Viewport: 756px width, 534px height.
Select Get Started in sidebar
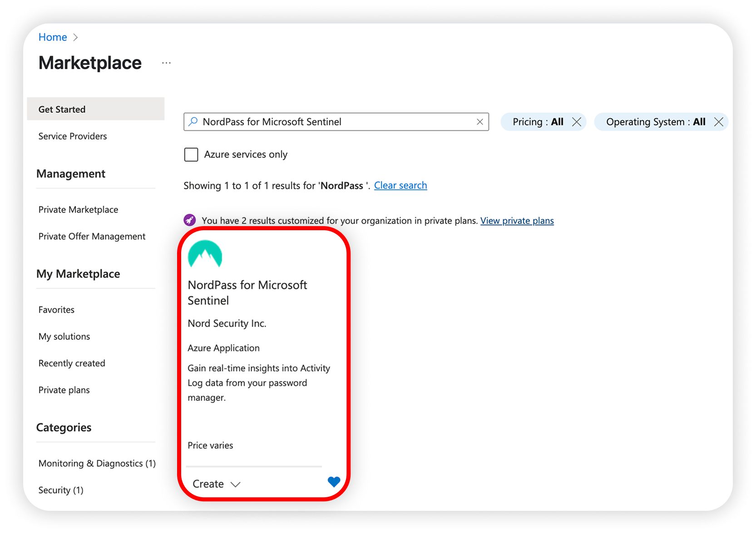point(96,109)
